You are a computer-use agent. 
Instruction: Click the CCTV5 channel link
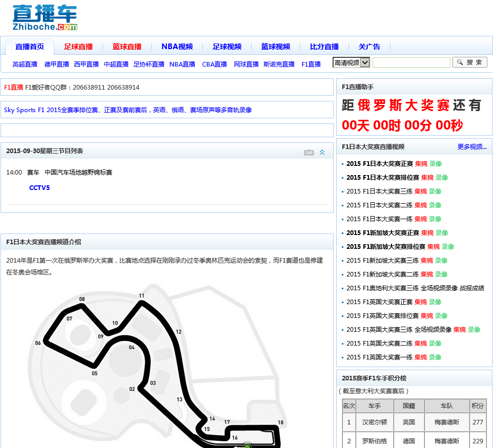click(x=39, y=188)
